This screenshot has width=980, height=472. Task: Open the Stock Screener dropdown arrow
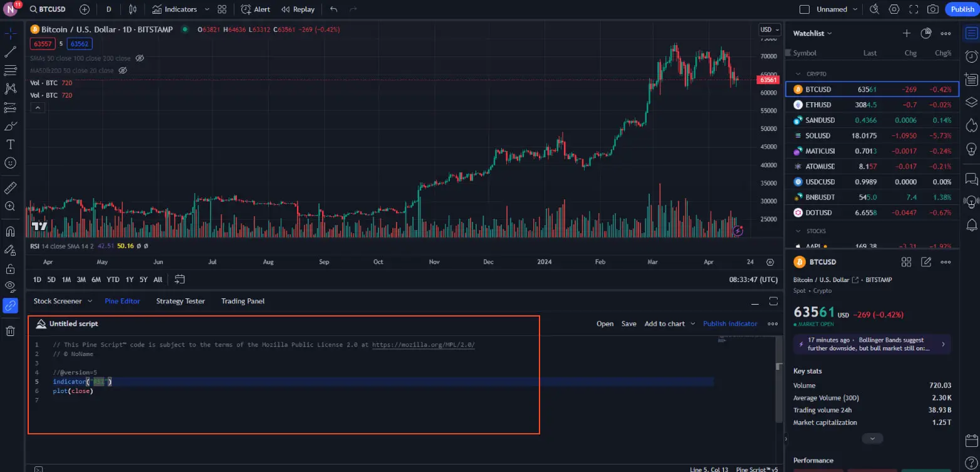tap(90, 301)
